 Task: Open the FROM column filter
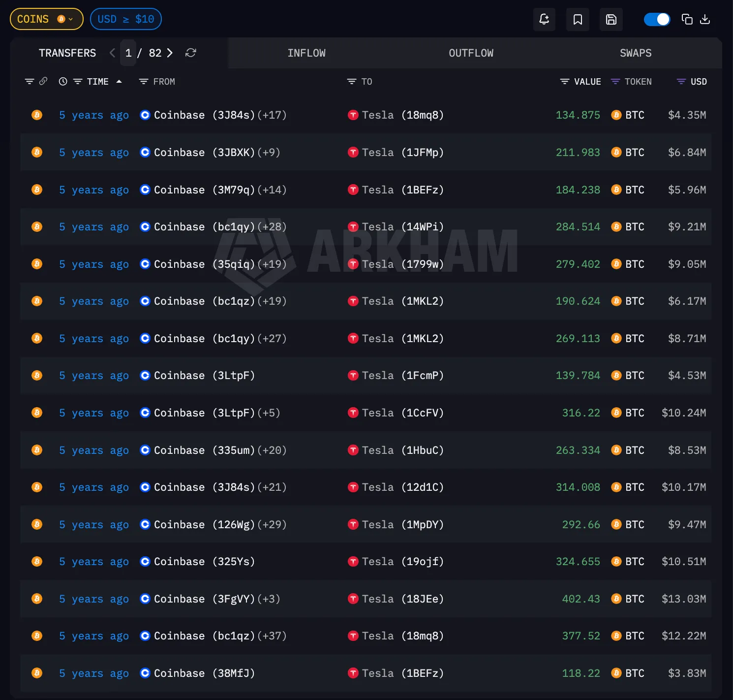tap(144, 81)
